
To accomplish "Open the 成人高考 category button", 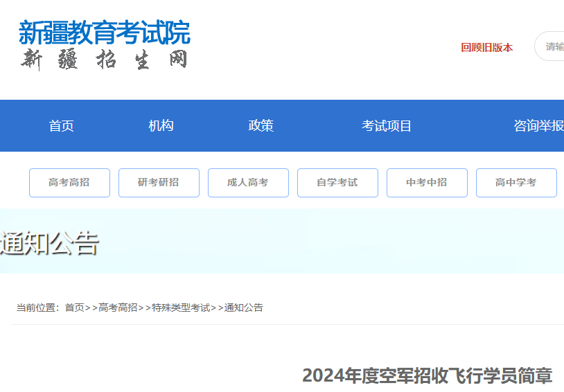I will 248,183.
